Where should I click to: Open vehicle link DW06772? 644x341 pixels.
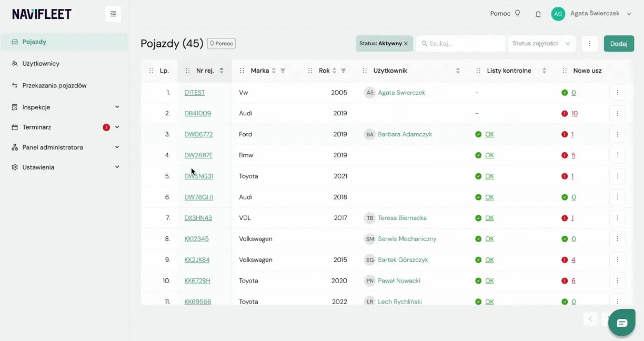pos(199,134)
